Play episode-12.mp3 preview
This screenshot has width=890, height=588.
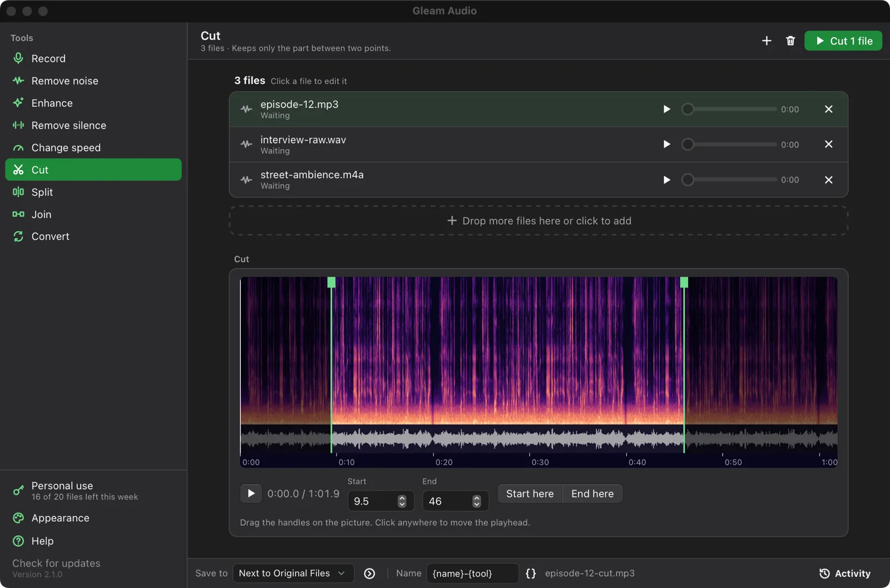[666, 109]
